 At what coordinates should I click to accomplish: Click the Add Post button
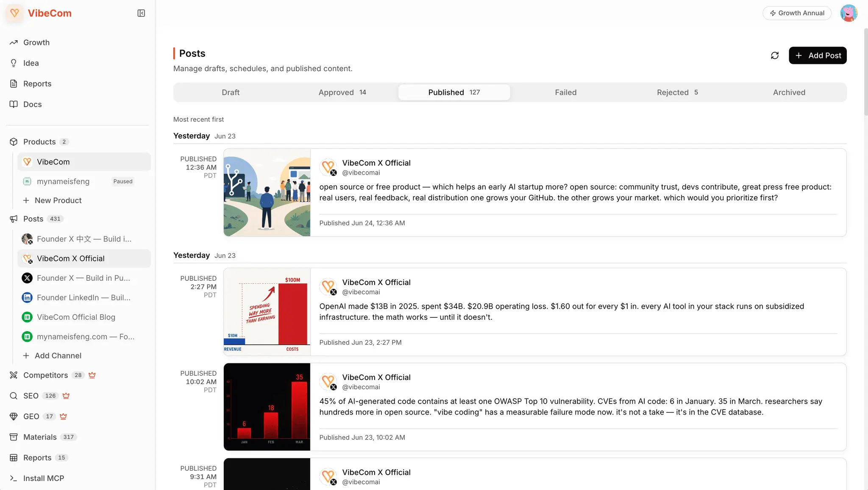point(818,55)
